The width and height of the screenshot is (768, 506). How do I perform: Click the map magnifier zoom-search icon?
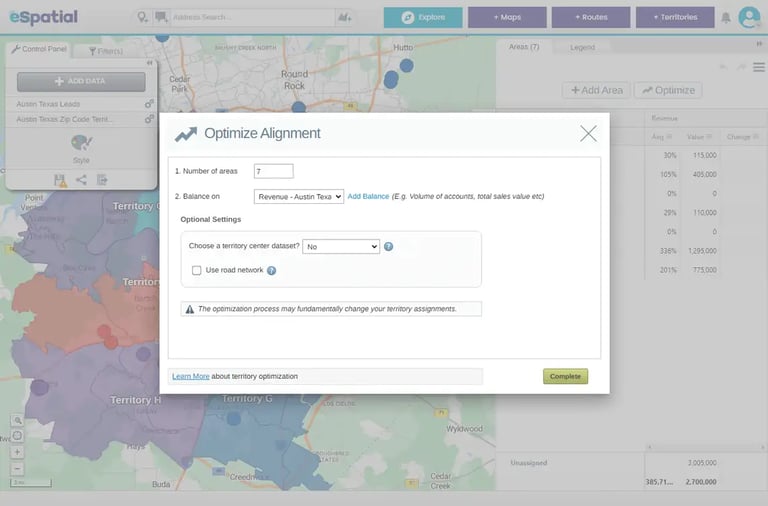[18, 420]
